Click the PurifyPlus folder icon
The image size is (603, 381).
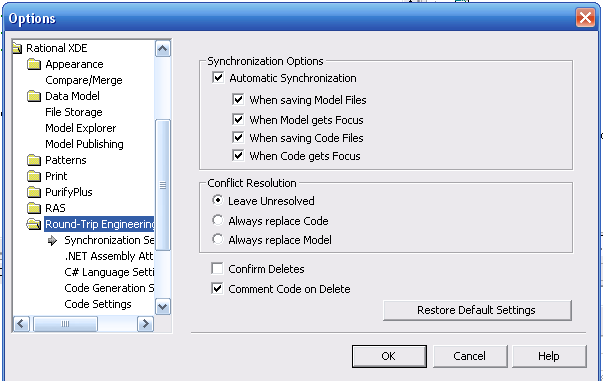point(34,192)
